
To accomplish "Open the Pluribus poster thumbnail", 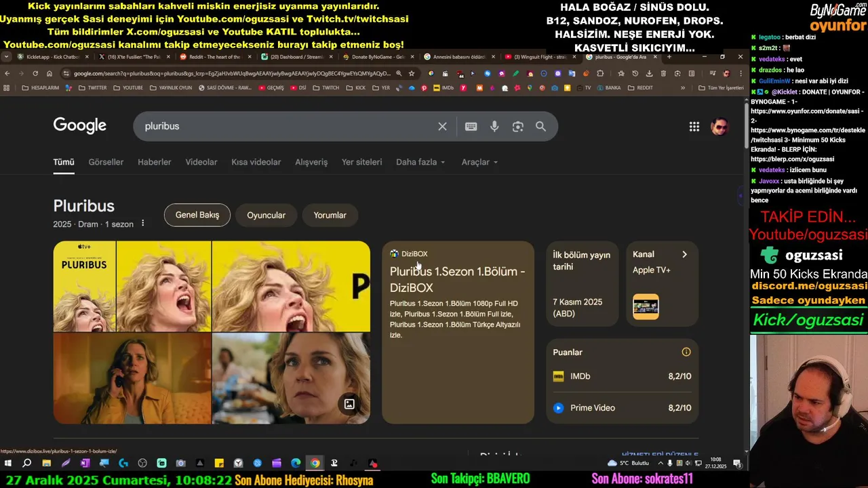I will point(84,286).
